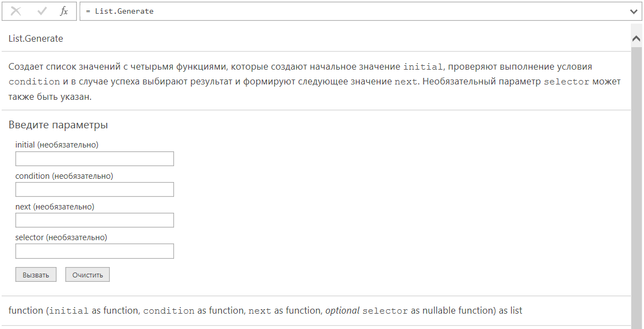Click inside the selector parameter field

pyautogui.click(x=94, y=251)
